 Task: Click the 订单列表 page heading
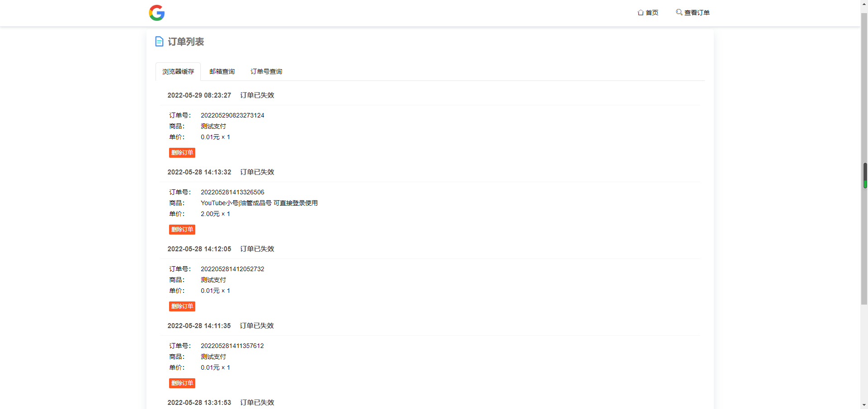(x=186, y=42)
